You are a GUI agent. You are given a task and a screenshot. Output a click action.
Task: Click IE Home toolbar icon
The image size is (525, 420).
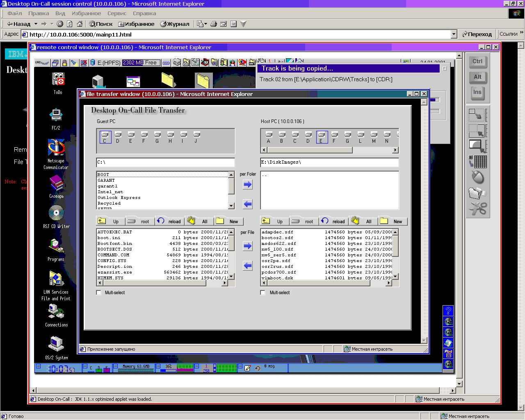tap(80, 24)
